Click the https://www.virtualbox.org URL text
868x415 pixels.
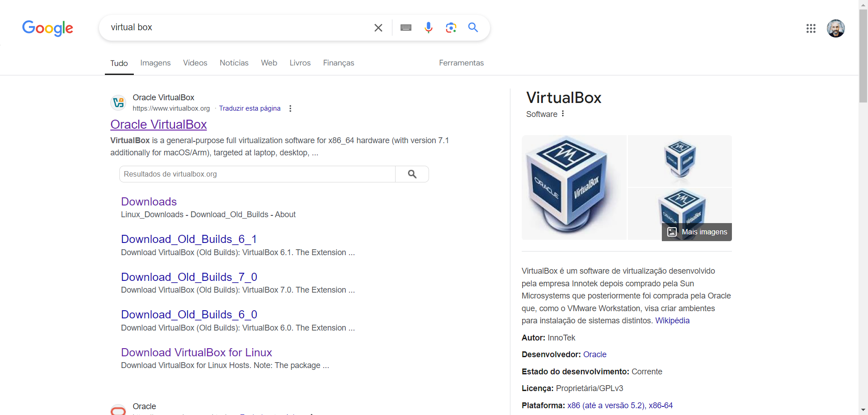[x=171, y=108]
